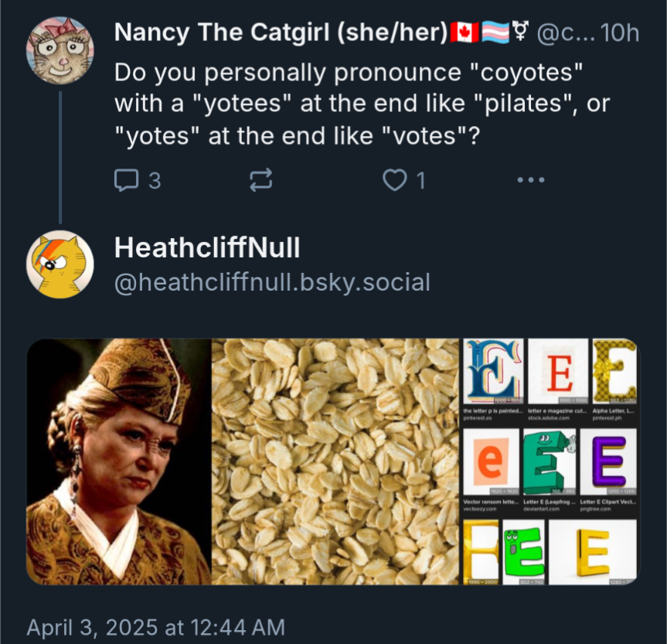667x644 pixels.
Task: Click the like count number 1
Action: pos(420,181)
